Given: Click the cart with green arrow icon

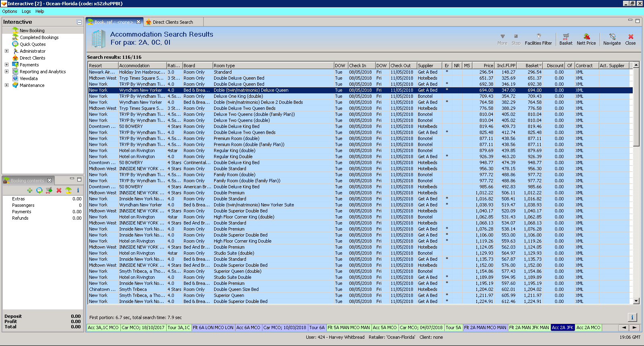Looking at the screenshot, I should [49, 190].
